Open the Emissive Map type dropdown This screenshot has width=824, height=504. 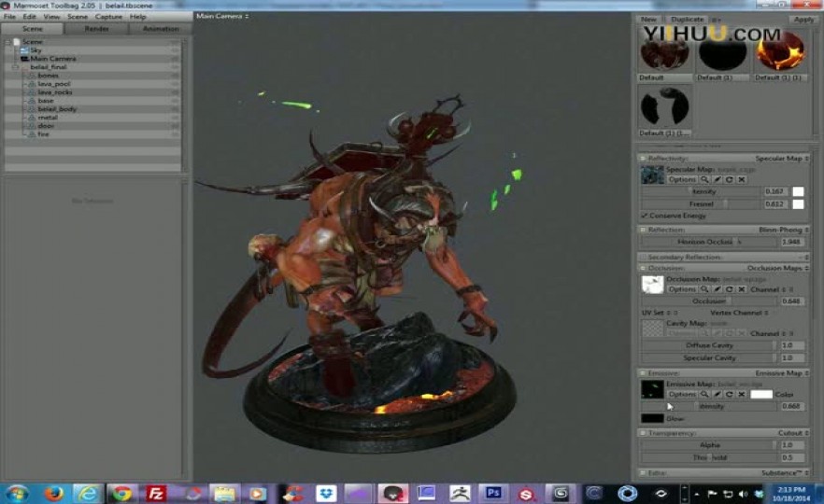point(782,373)
